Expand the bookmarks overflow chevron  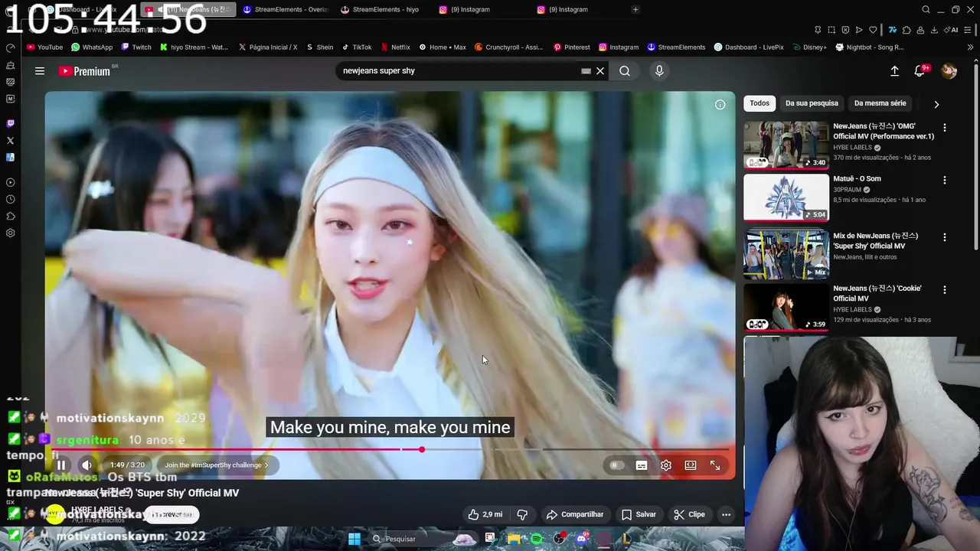(x=971, y=47)
